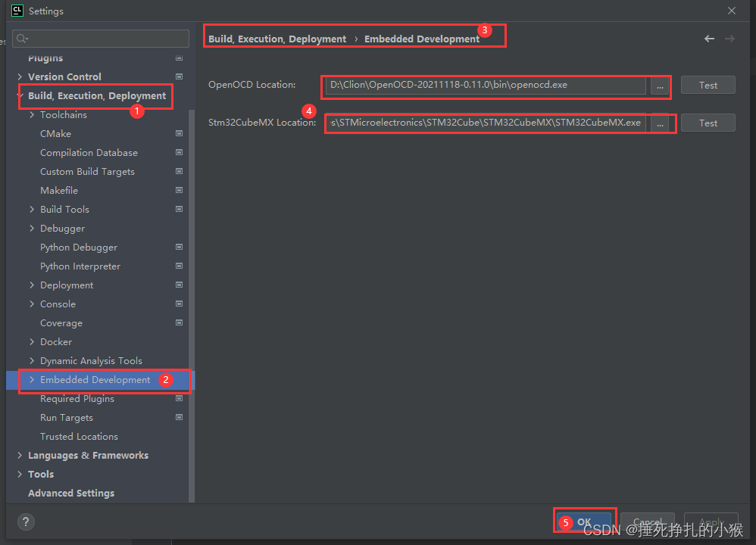Test the OpenOCD location
The image size is (756, 545).
pos(708,86)
